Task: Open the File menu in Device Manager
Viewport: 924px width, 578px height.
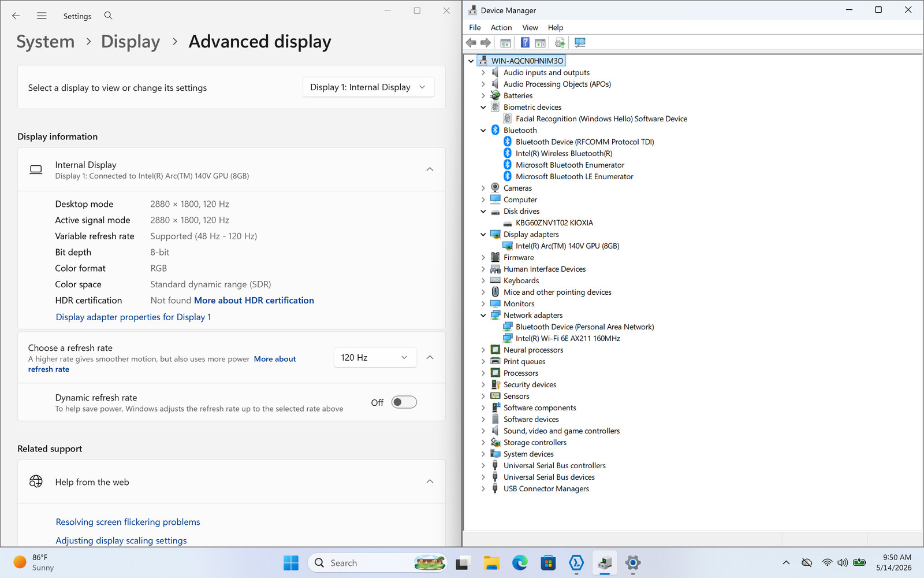Action: [475, 27]
